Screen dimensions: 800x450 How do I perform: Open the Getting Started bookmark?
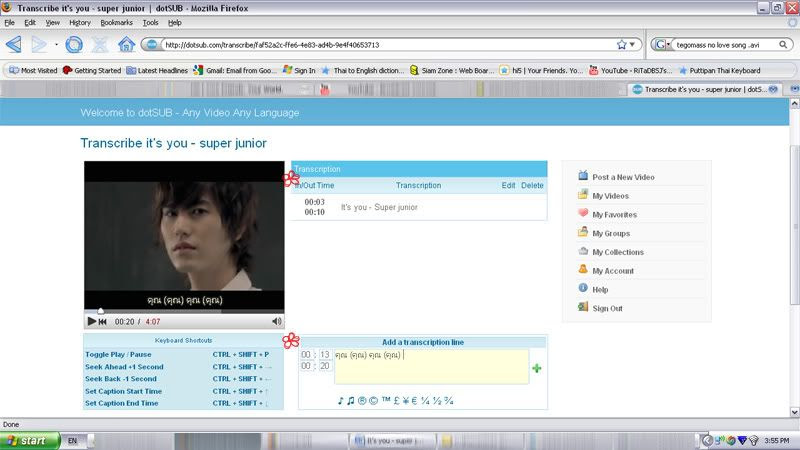[x=92, y=70]
